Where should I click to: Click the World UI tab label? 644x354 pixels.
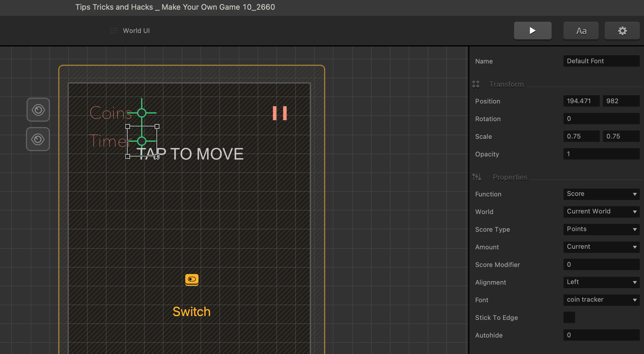(x=136, y=31)
